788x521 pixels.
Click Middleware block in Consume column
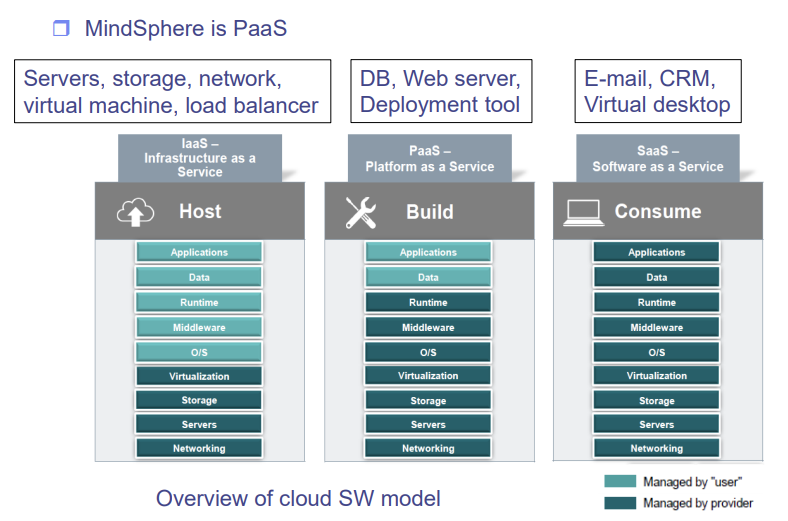[656, 328]
